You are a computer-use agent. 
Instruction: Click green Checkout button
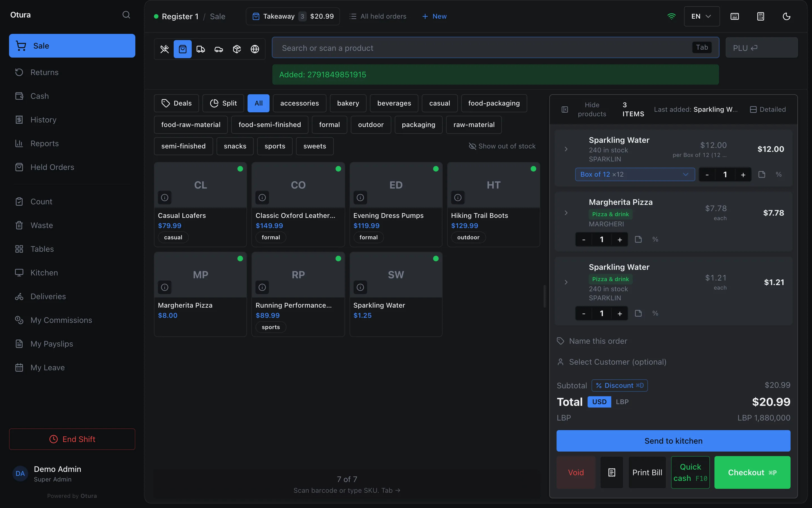(752, 472)
